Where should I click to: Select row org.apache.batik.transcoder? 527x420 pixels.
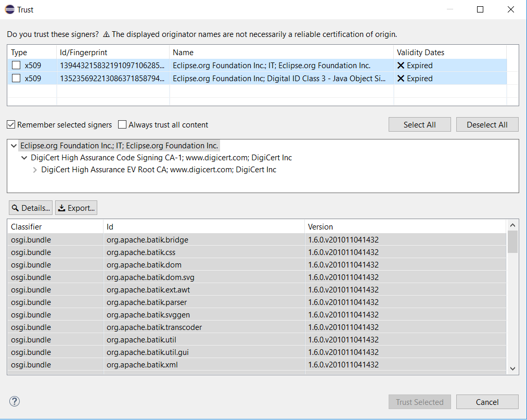click(257, 327)
